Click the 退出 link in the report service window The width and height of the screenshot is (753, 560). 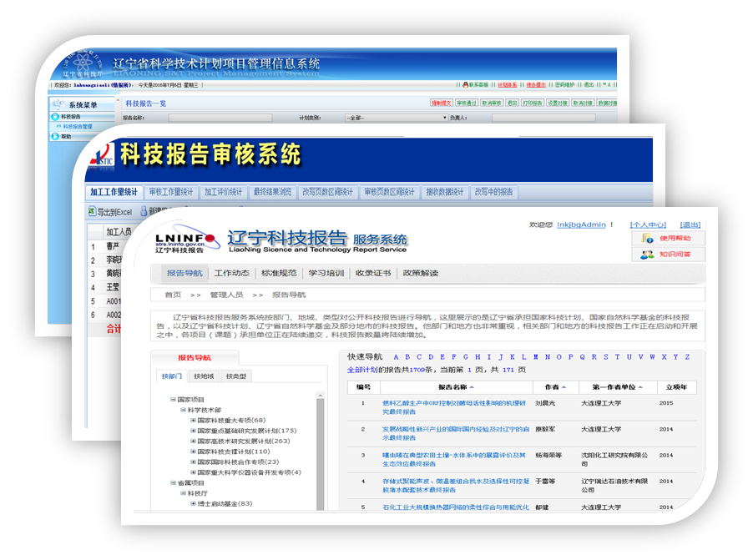[690, 225]
